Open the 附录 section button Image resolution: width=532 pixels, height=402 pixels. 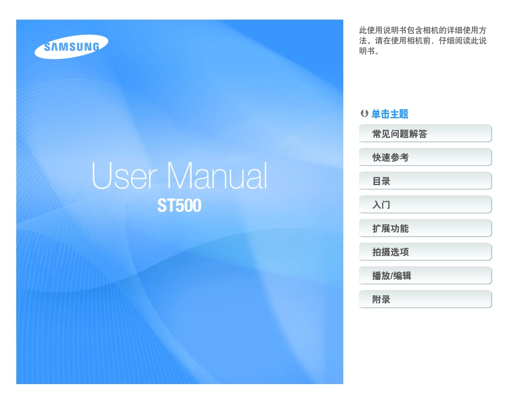(425, 299)
